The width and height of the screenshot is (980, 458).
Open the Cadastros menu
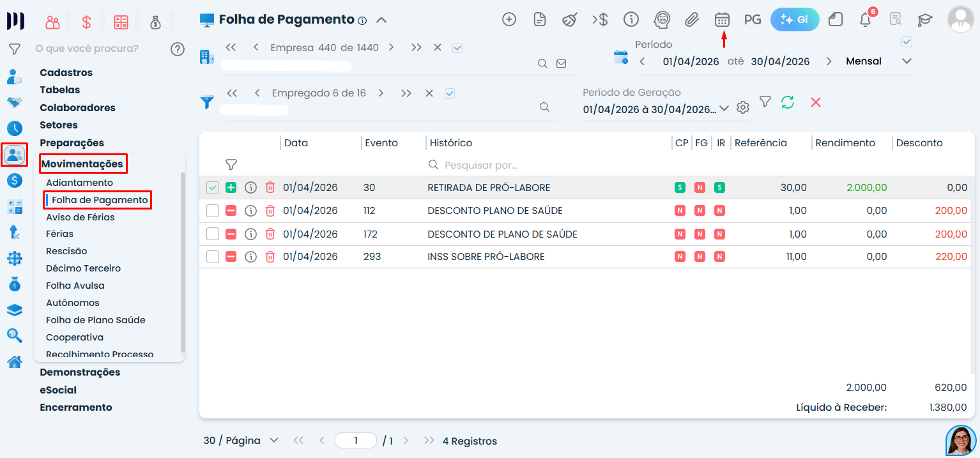[x=66, y=73]
